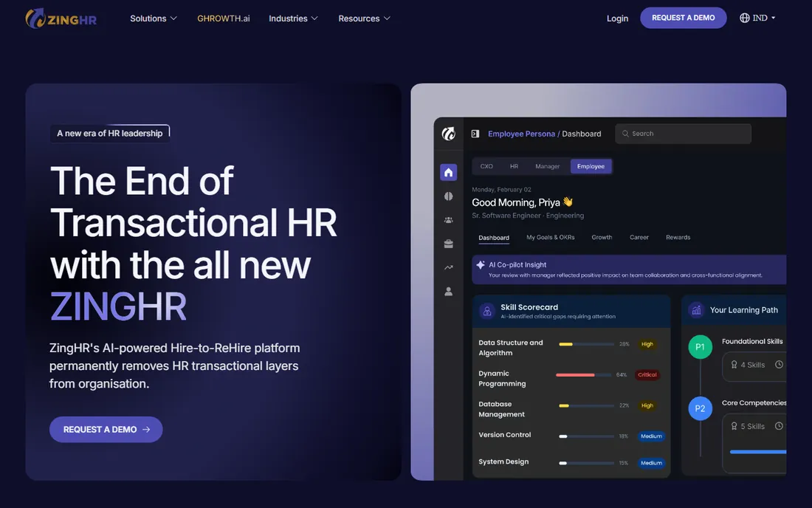Click the Employee Persona breadcrumb link
Image resolution: width=812 pixels, height=508 pixels.
[x=521, y=134]
